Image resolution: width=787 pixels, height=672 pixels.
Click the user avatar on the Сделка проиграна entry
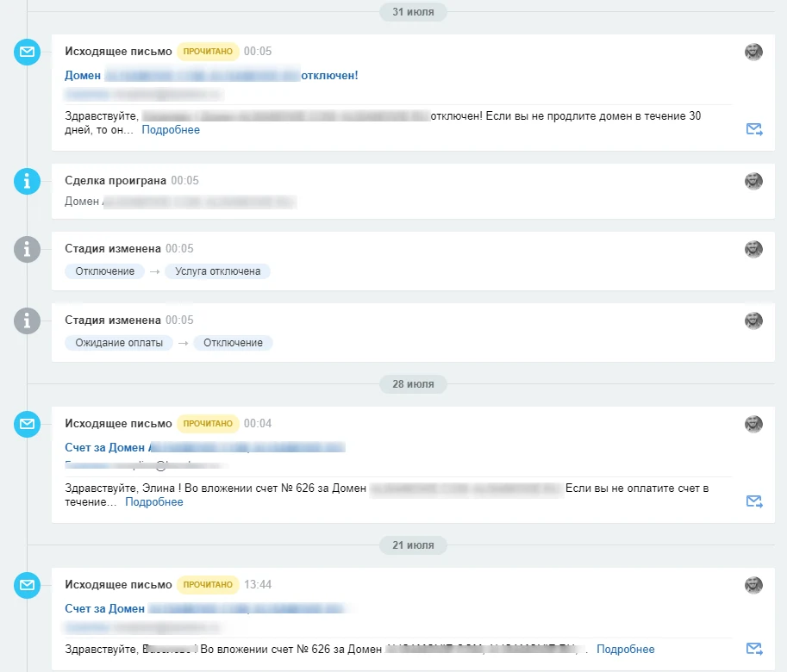click(x=753, y=181)
